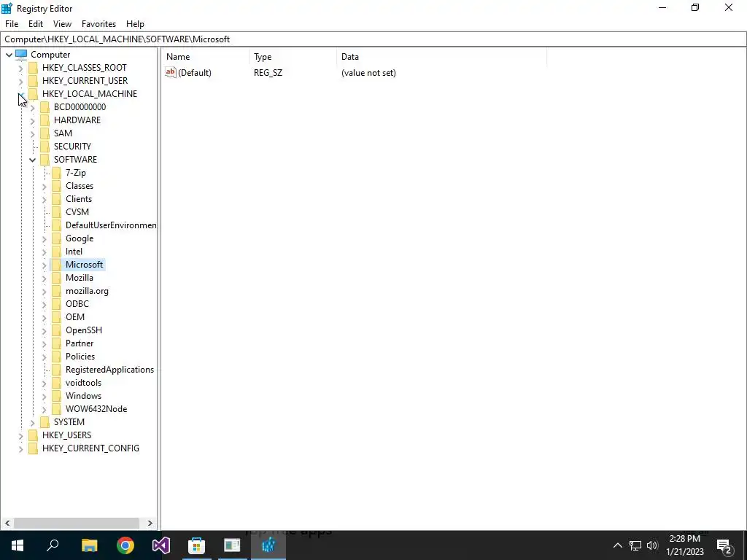Click the tree scrollbar left arrow
The height and width of the screenshot is (560, 747).
click(x=7, y=523)
